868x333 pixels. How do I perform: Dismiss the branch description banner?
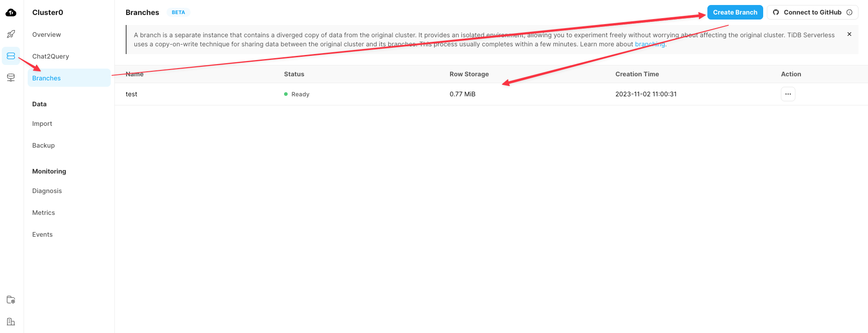pyautogui.click(x=849, y=34)
